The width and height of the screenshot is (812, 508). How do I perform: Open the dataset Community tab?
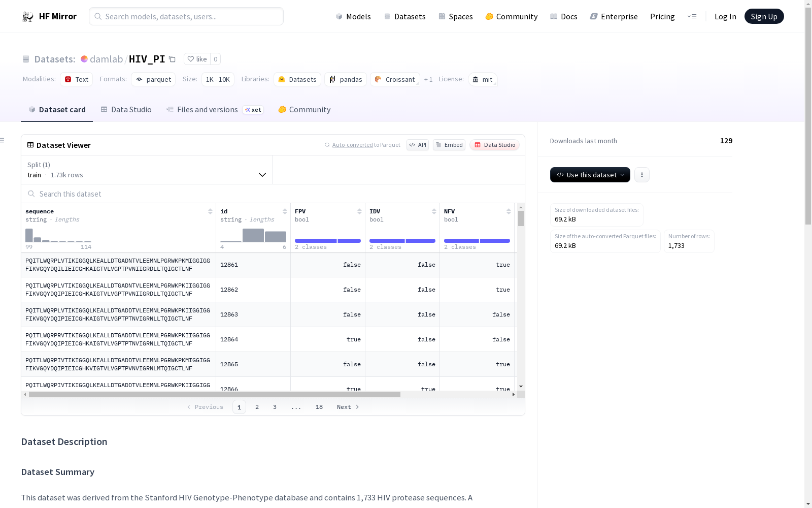(304, 110)
